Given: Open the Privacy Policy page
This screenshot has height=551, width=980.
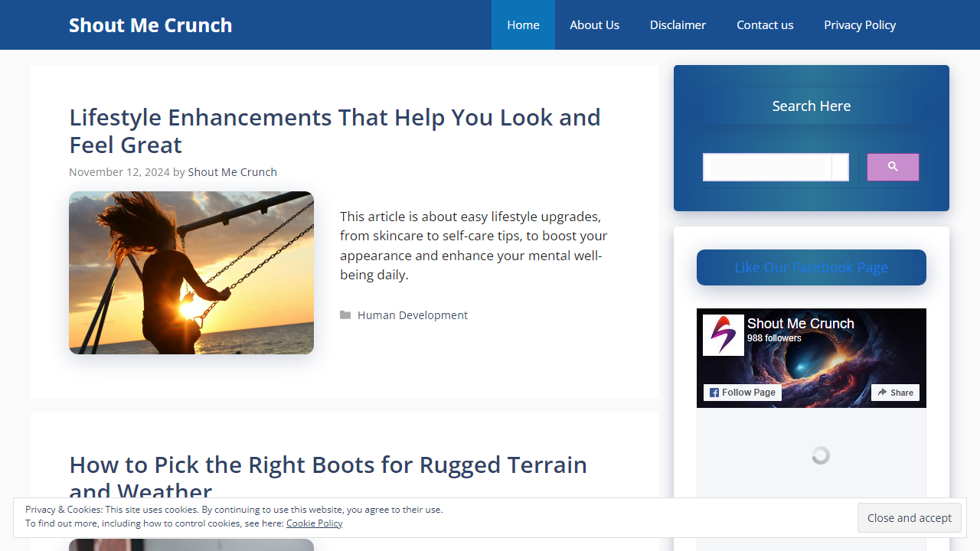Looking at the screenshot, I should 859,25.
